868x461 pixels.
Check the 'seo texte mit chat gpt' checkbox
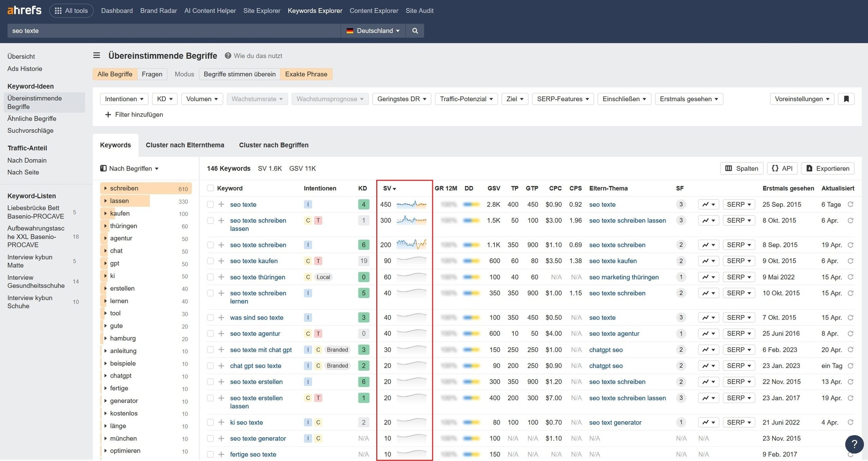point(210,350)
